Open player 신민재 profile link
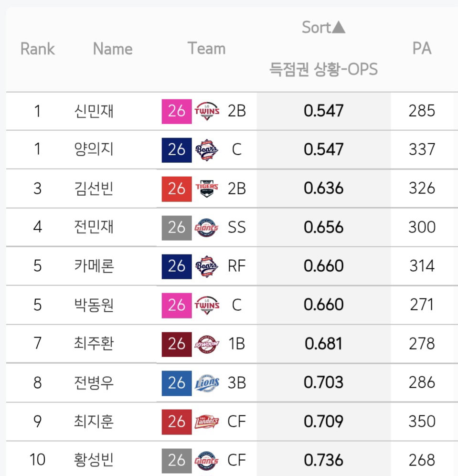 94,111
